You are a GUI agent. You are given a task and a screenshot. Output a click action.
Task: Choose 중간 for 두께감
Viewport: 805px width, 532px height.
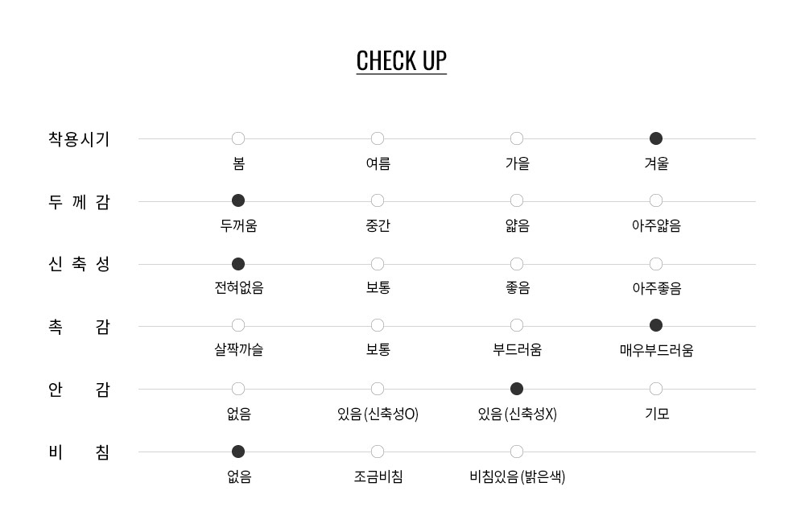click(378, 200)
